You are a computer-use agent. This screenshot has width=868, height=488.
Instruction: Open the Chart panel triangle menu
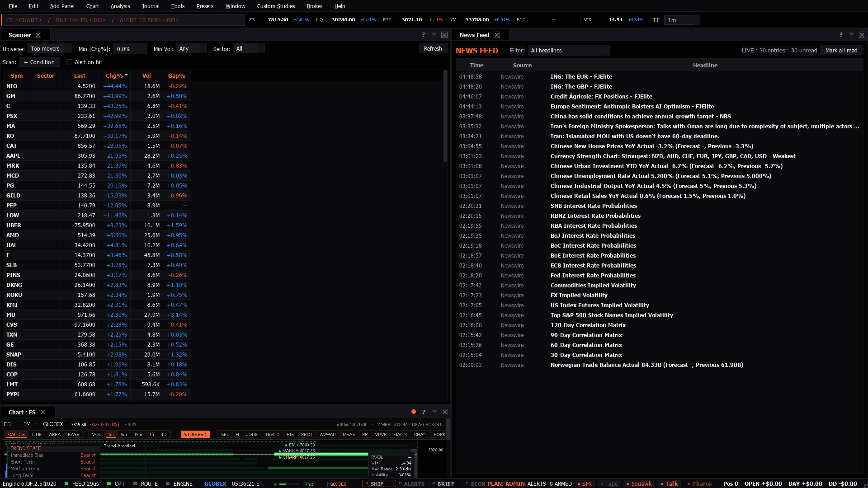point(434,412)
